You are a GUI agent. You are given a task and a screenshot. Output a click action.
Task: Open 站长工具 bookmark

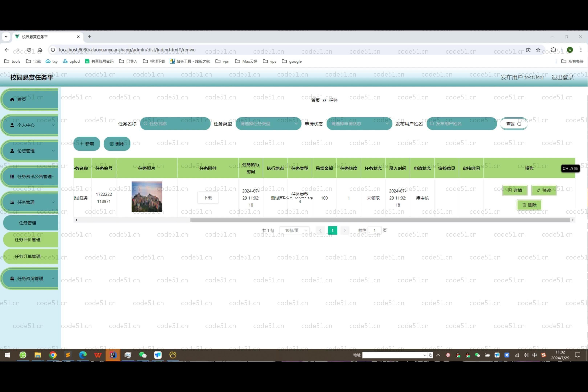point(190,61)
